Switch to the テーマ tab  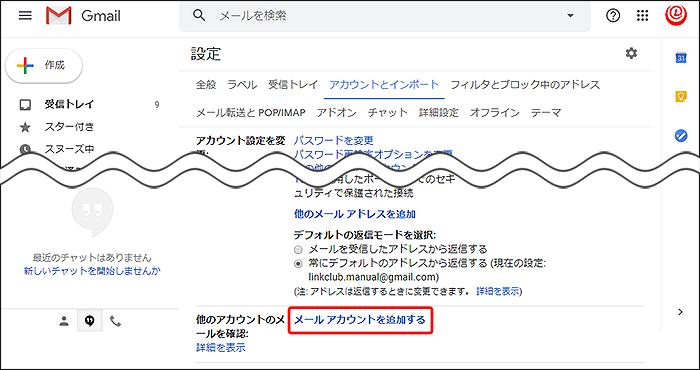coord(546,113)
